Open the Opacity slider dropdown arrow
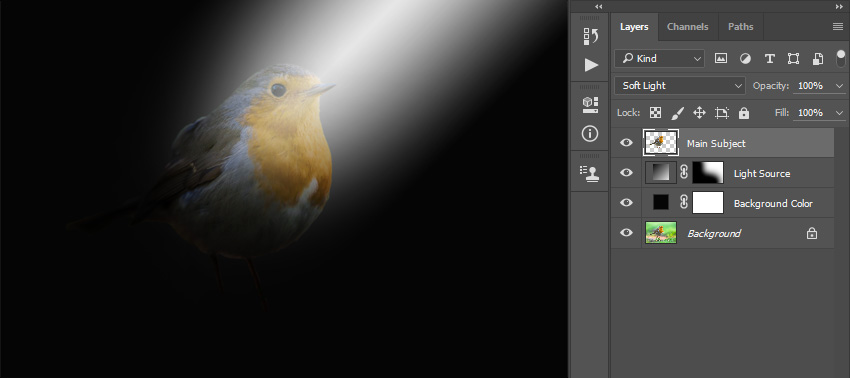The image size is (850, 378). (840, 86)
